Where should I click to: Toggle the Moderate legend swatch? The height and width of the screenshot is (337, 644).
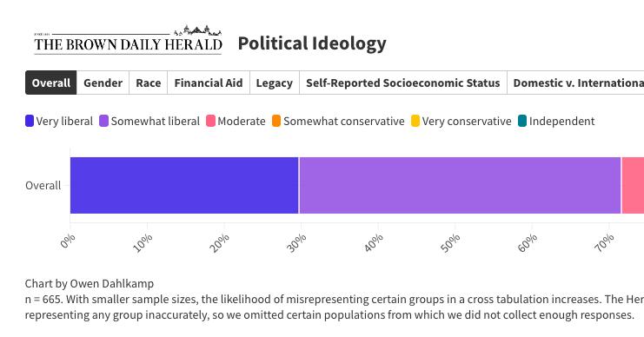[210, 121]
